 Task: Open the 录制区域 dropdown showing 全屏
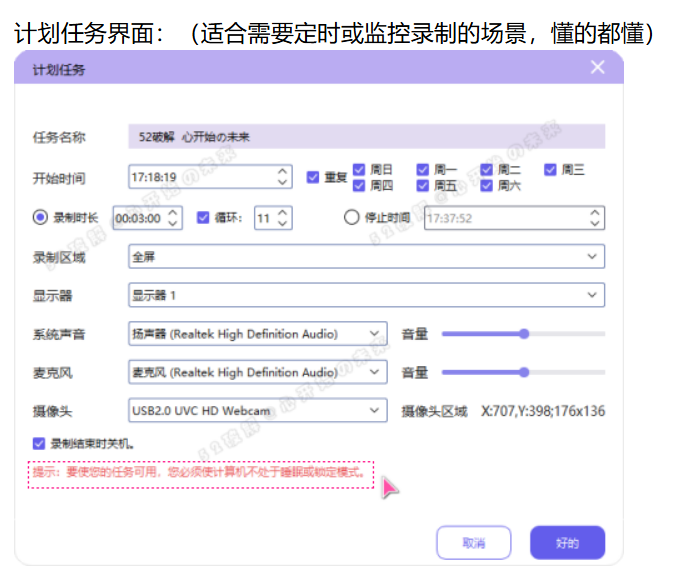[366, 256]
